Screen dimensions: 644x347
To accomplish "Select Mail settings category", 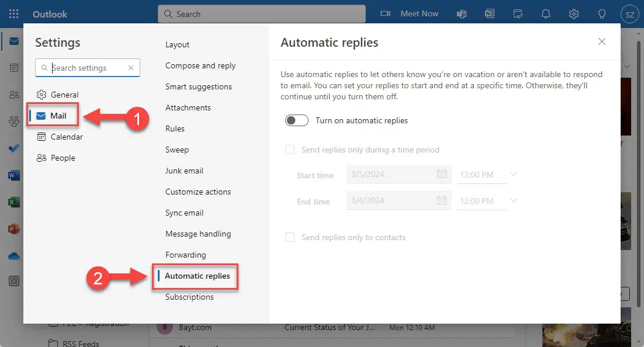I will (53, 116).
